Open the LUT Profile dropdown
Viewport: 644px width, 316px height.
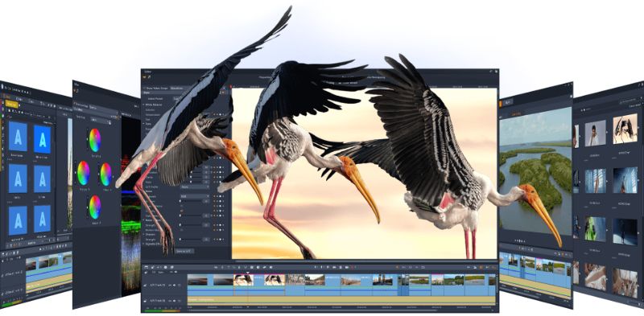pos(195,187)
